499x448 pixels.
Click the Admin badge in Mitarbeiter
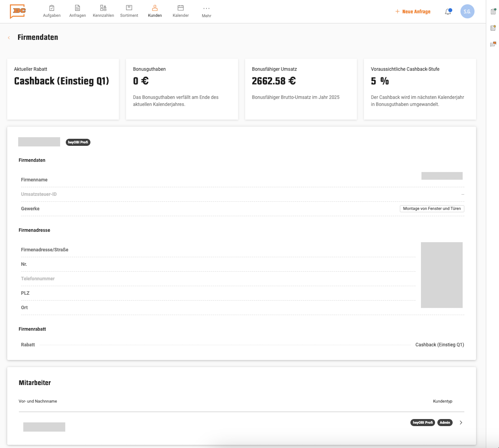445,423
